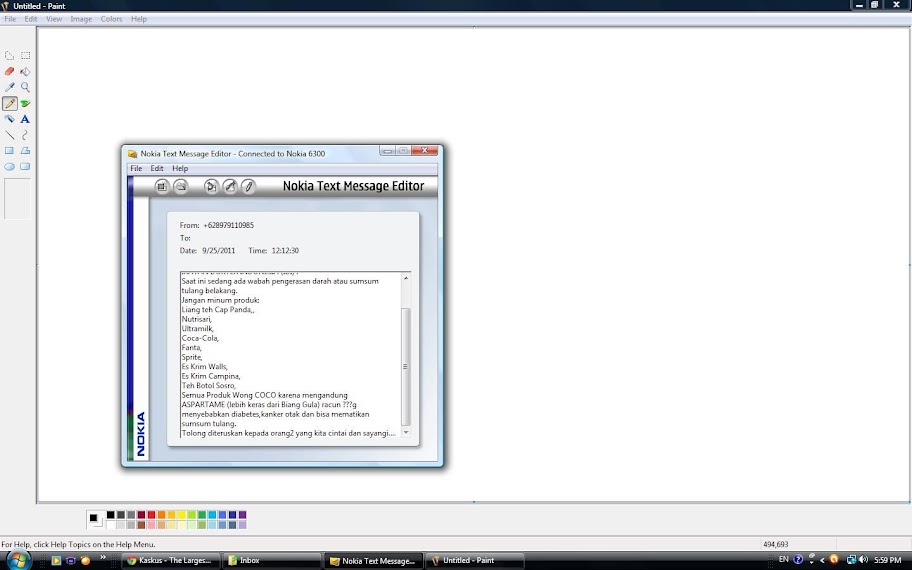Switch to Kaskus browser taskbar button
The height and width of the screenshot is (570, 912).
click(172, 561)
